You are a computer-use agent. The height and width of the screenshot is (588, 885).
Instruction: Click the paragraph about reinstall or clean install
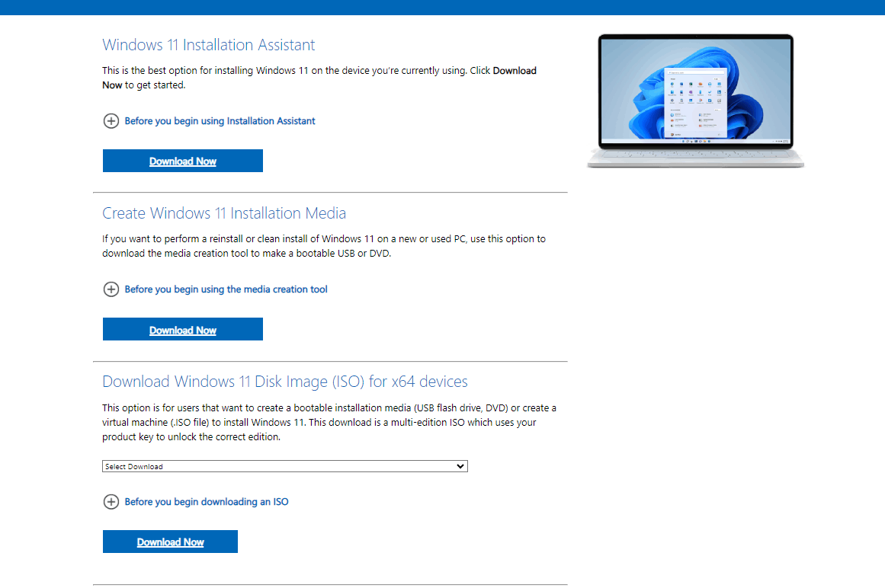click(324, 246)
